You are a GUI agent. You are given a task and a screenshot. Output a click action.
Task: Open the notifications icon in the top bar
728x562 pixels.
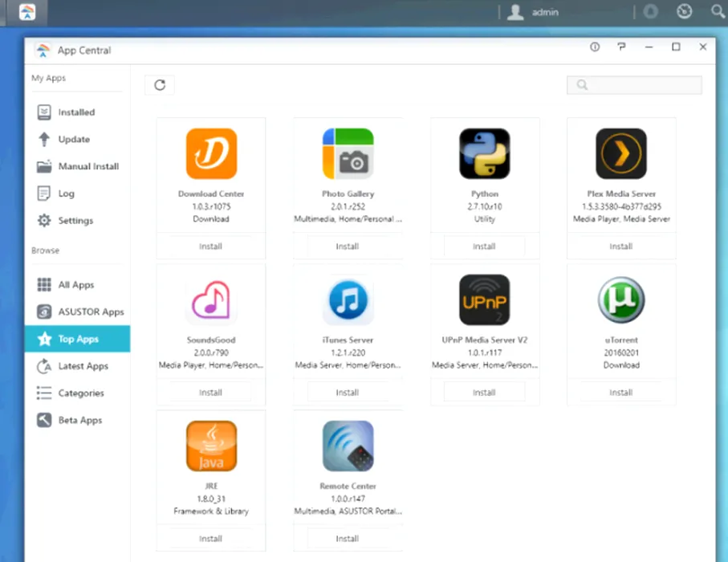[x=650, y=11]
